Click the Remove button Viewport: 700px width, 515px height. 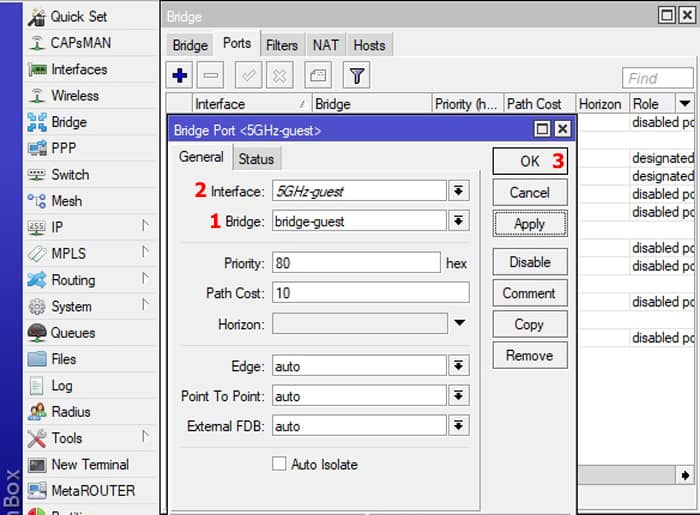click(530, 356)
